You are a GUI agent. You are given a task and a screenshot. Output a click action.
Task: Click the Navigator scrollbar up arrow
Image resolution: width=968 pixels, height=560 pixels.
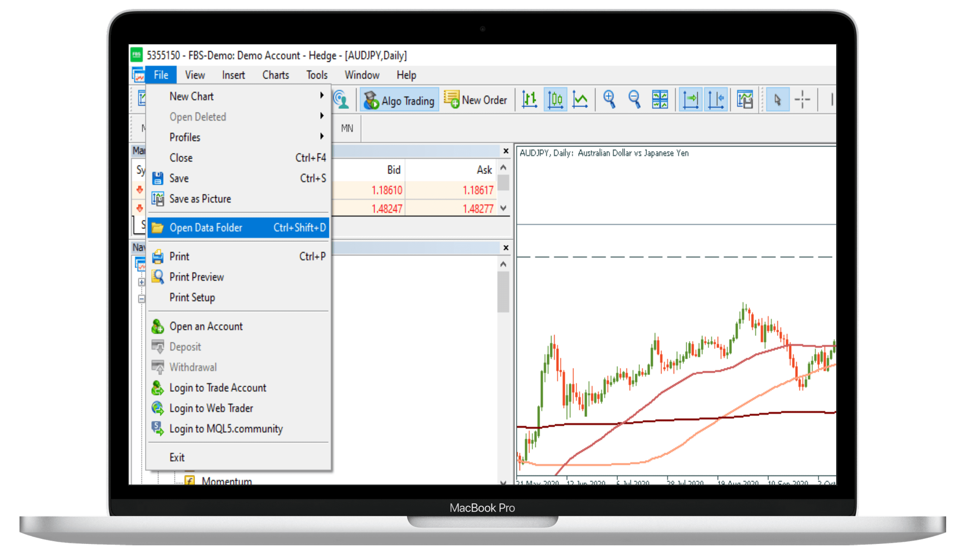tap(503, 264)
